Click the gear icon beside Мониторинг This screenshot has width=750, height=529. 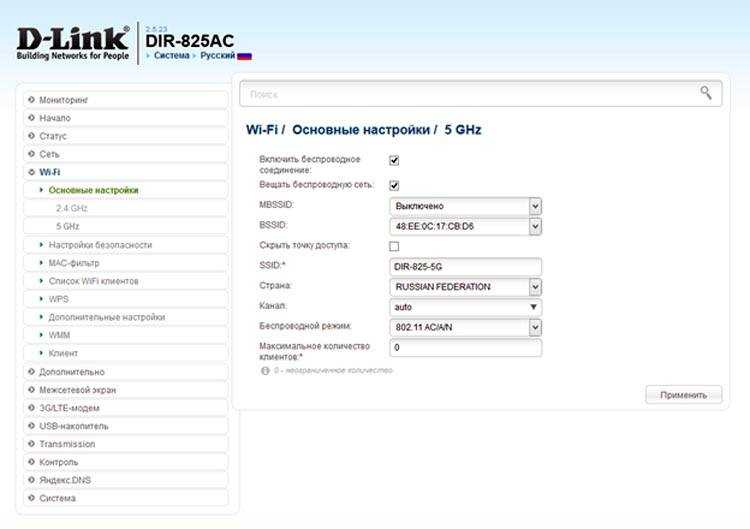32,99
